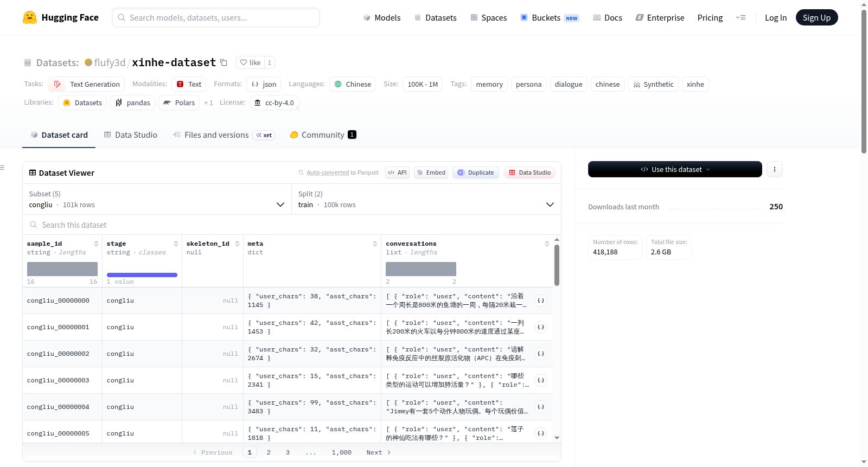Expand JSON for congliu_00000003 conversations cell
Viewport: 868px width, 467px height.
click(x=541, y=380)
